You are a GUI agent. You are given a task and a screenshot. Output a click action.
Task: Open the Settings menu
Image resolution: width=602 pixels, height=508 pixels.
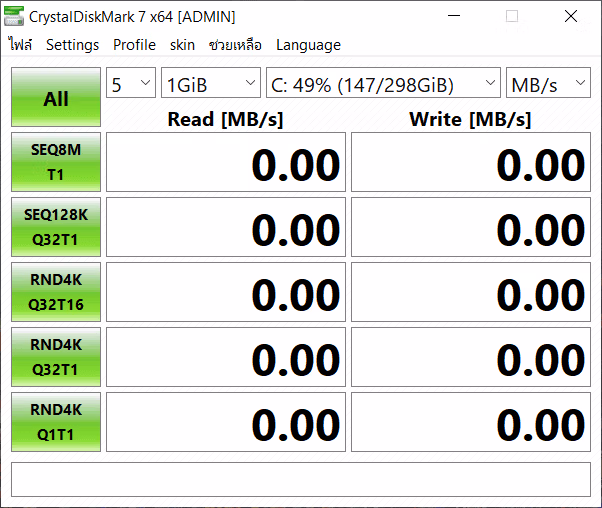(x=73, y=45)
